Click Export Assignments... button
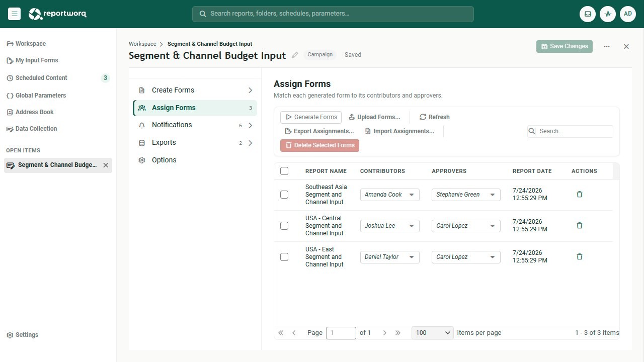Image resolution: width=644 pixels, height=362 pixels. click(x=319, y=131)
